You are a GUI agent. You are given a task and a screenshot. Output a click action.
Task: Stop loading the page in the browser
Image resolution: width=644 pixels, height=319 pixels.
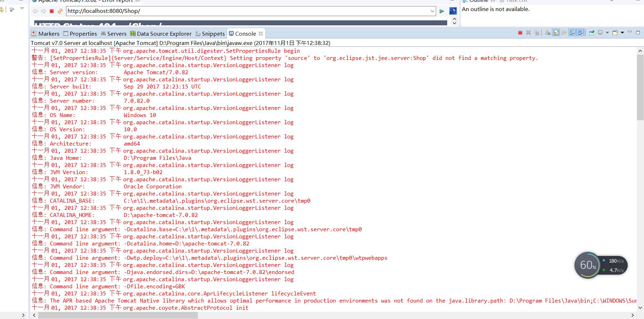pos(51,11)
